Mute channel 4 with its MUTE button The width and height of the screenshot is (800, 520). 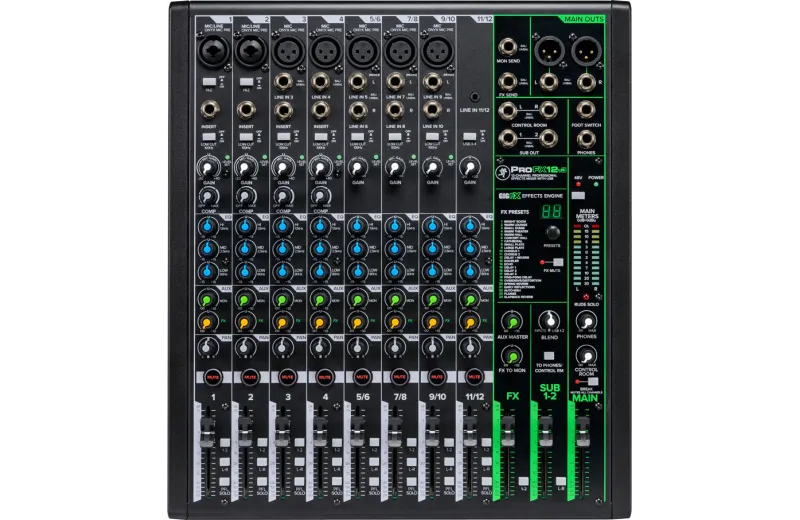pyautogui.click(x=324, y=377)
